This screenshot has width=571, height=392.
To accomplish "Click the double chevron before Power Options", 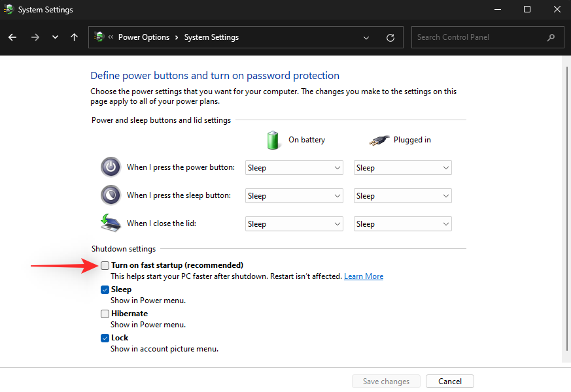I will 111,37.
